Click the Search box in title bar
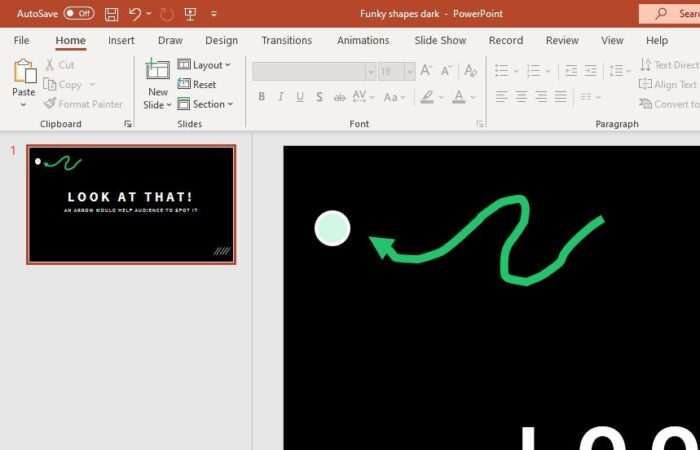The height and width of the screenshot is (450, 700). pyautogui.click(x=669, y=14)
